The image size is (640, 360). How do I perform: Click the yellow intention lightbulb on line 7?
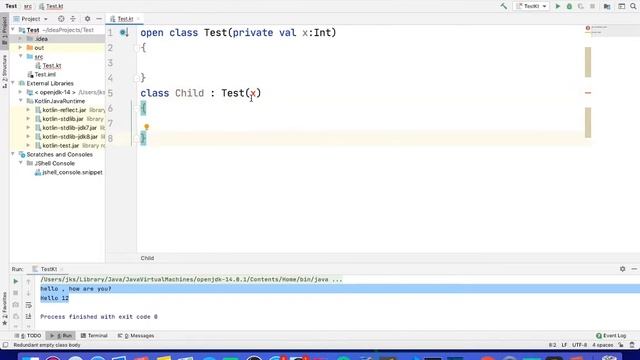coord(146,127)
